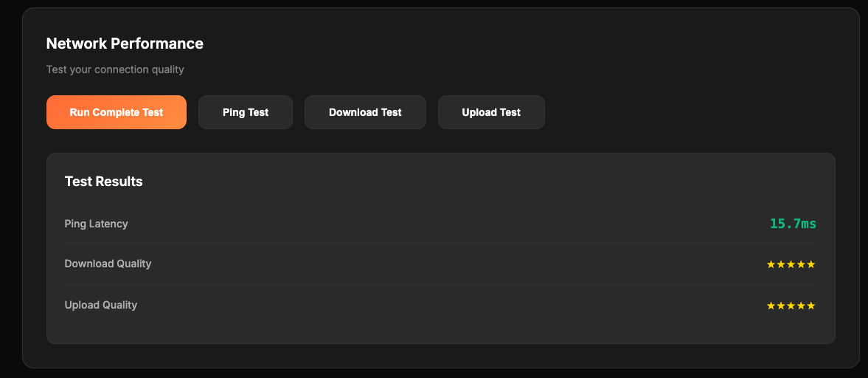Viewport: 868px width, 378px height.
Task: Click the Download Quality label
Action: pyautogui.click(x=108, y=264)
